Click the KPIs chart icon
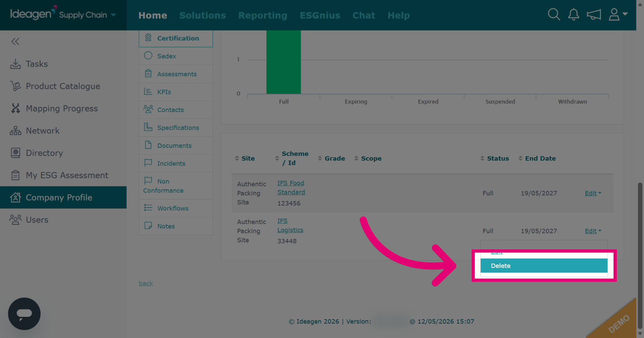This screenshot has width=644, height=338. click(148, 91)
